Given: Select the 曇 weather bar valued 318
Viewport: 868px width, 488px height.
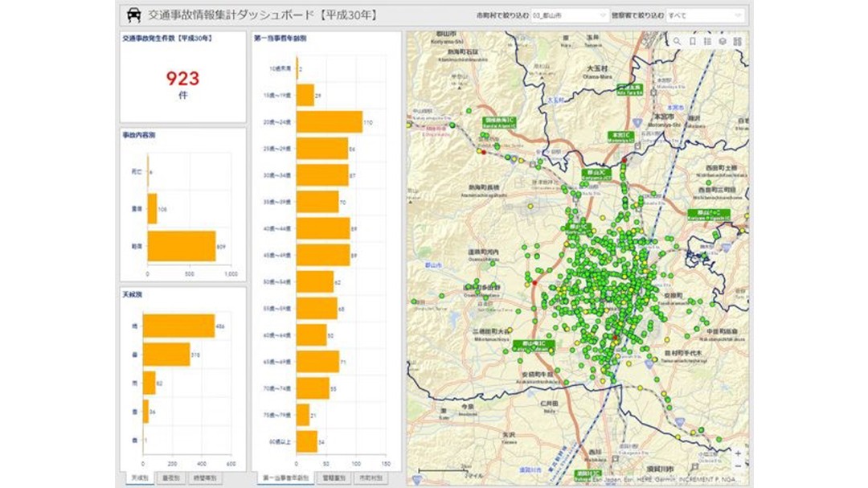Looking at the screenshot, I should (x=166, y=355).
